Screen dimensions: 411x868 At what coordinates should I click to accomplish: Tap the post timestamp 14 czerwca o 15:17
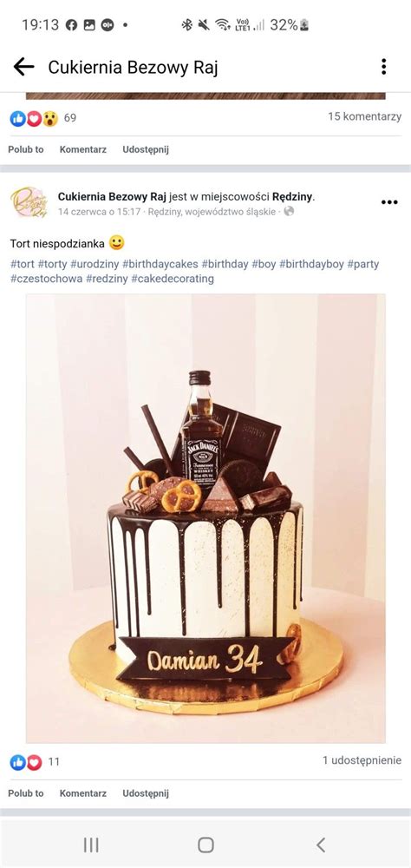click(x=99, y=212)
